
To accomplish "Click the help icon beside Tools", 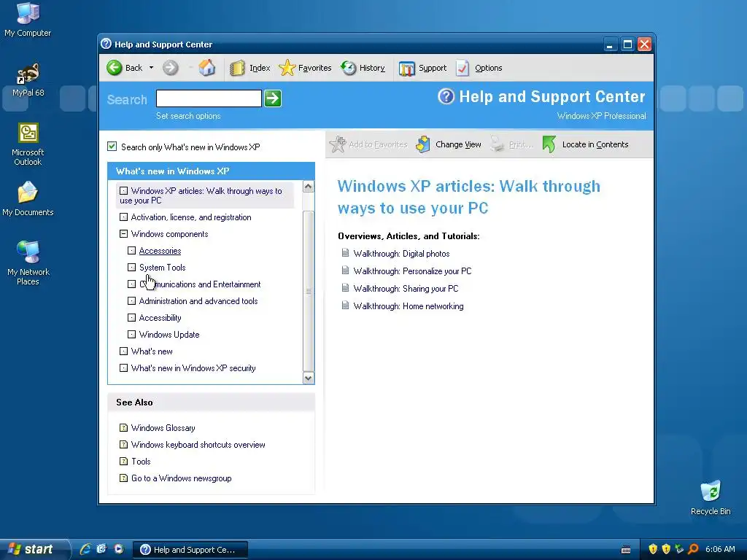I will coord(123,461).
